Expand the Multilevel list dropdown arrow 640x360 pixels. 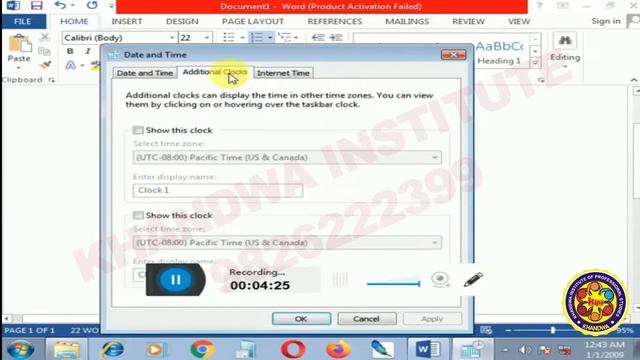[296, 38]
